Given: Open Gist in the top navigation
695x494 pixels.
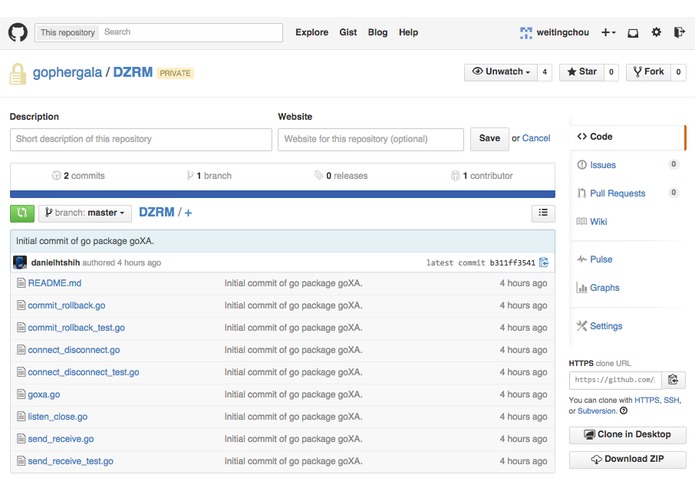Looking at the screenshot, I should point(348,32).
